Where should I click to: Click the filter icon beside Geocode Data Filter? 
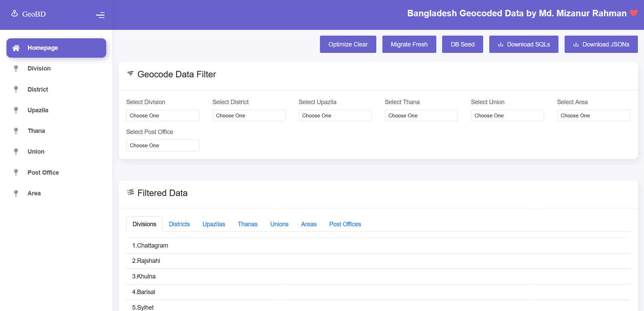pyautogui.click(x=130, y=74)
